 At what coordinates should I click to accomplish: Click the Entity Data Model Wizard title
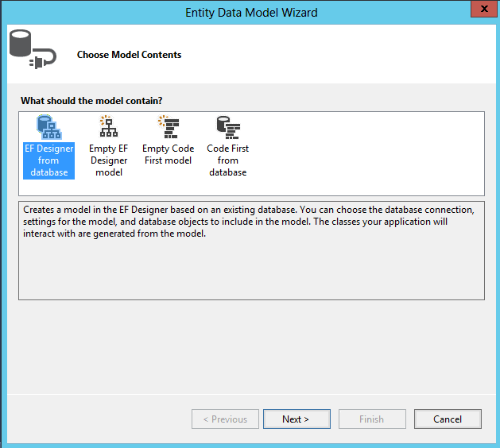251,13
